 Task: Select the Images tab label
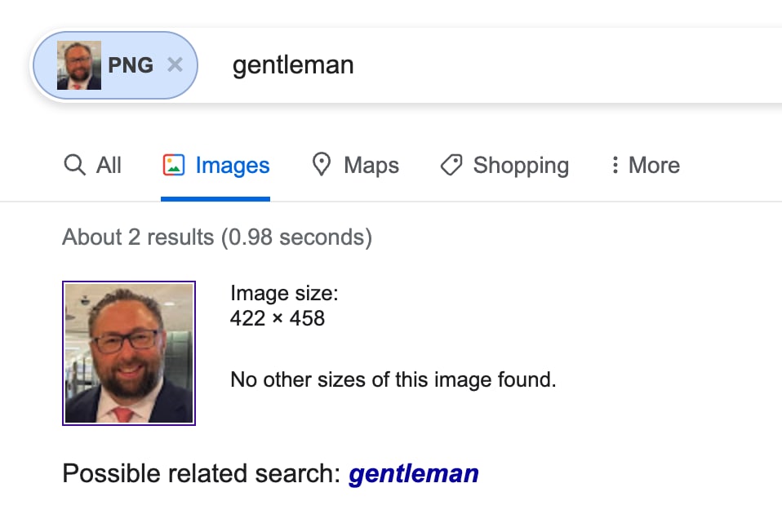tap(233, 165)
